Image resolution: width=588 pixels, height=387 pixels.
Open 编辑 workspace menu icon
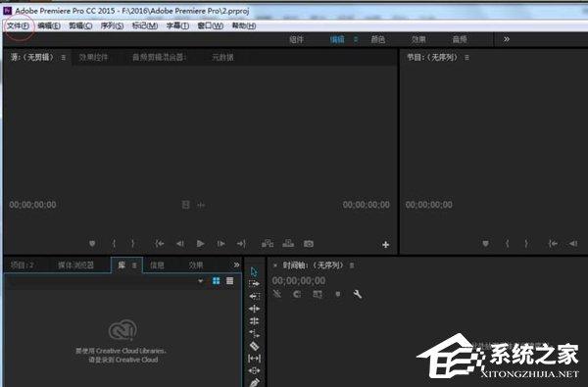point(356,39)
